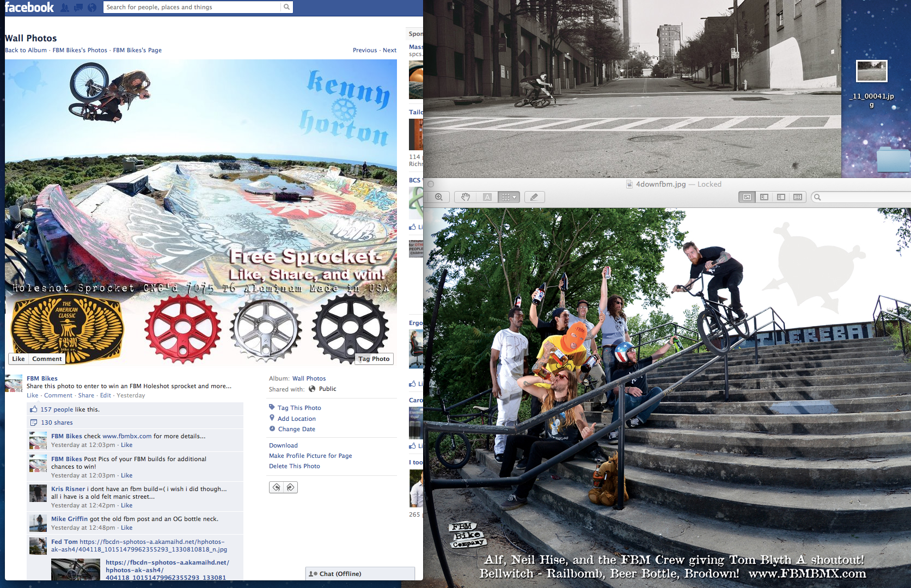Select the Text selection tool in Preview
The width and height of the screenshot is (911, 588).
[487, 197]
